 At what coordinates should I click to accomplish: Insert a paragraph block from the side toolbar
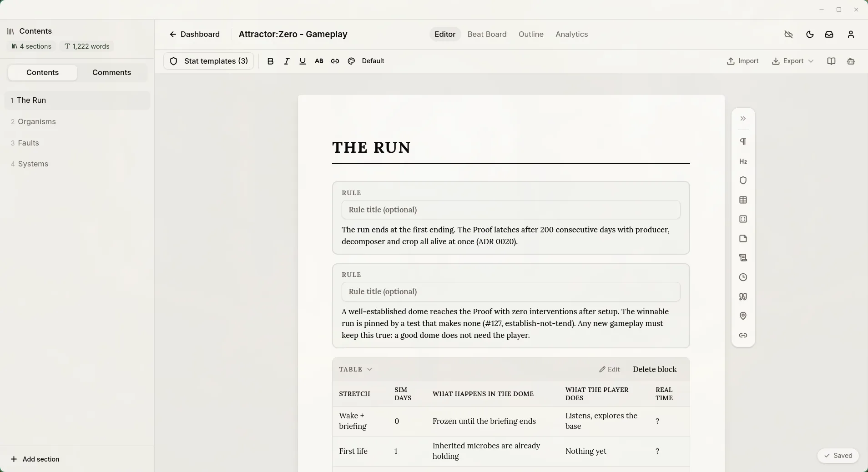pyautogui.click(x=743, y=142)
